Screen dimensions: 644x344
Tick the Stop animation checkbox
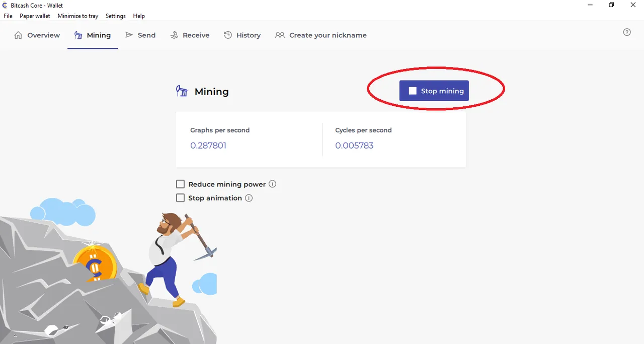180,198
